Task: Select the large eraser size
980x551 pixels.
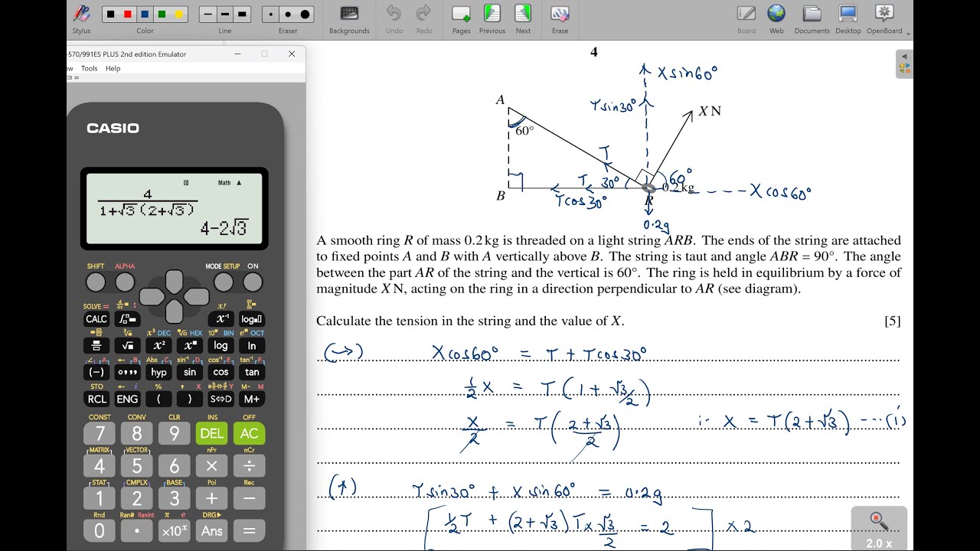Action: (305, 15)
